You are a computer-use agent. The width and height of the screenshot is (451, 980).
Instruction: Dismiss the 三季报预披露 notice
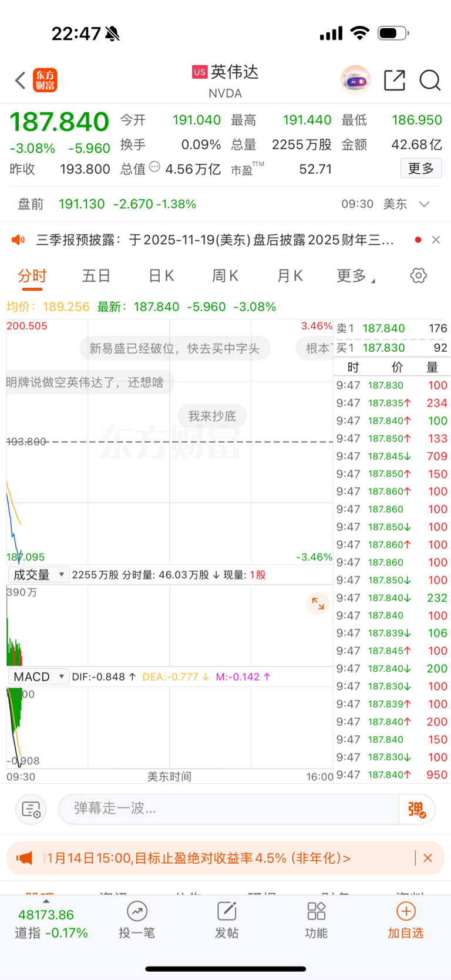pos(436,240)
